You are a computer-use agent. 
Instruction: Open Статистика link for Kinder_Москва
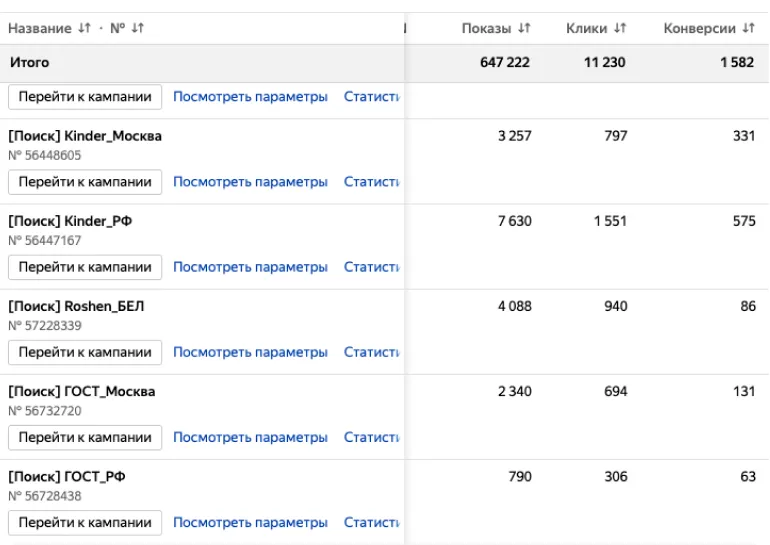[x=372, y=182]
